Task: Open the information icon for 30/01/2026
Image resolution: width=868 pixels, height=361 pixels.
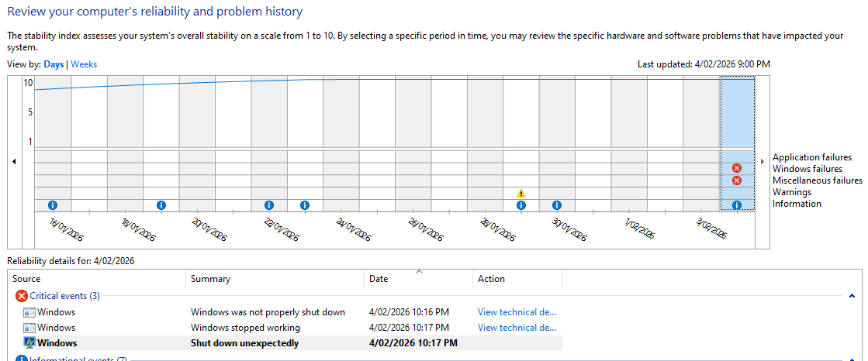Action: tap(557, 205)
